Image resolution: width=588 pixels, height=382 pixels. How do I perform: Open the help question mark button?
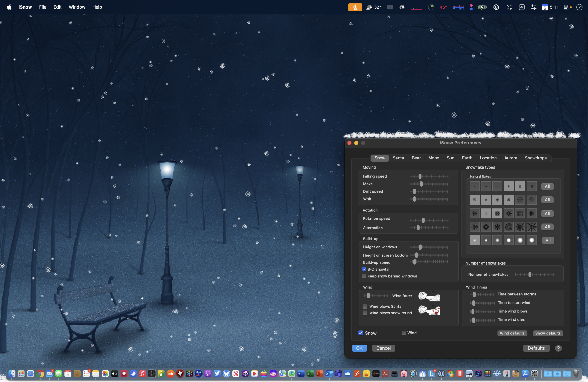pos(558,348)
